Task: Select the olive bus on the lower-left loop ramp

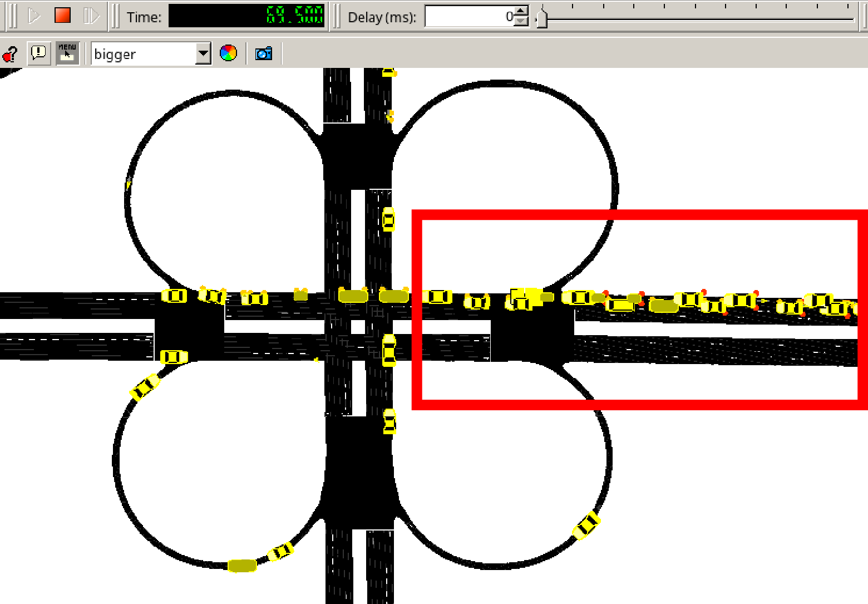Action: pyautogui.click(x=242, y=566)
